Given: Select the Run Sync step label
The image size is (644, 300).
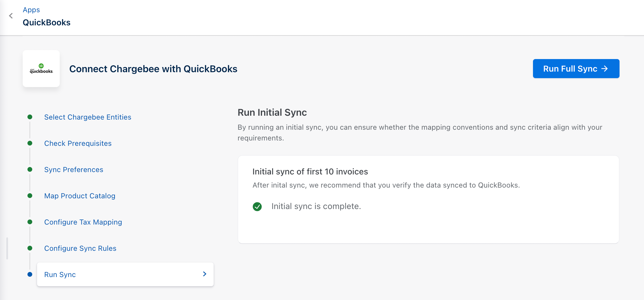Looking at the screenshot, I should 60,275.
